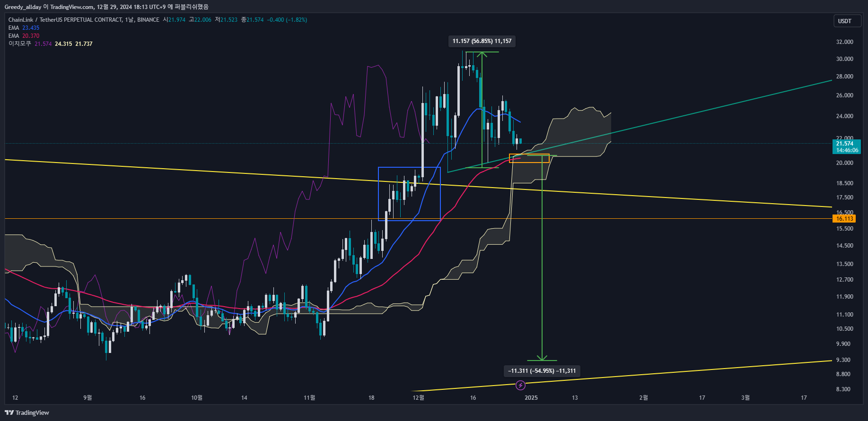Image resolution: width=868 pixels, height=421 pixels.
Task: Click the 8.300 price axis label
Action: [843, 389]
